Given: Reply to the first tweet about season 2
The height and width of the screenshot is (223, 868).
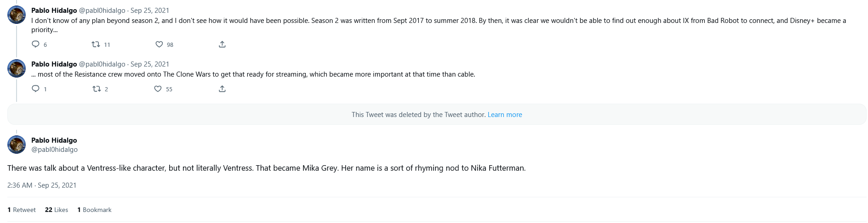Looking at the screenshot, I should click(x=35, y=45).
